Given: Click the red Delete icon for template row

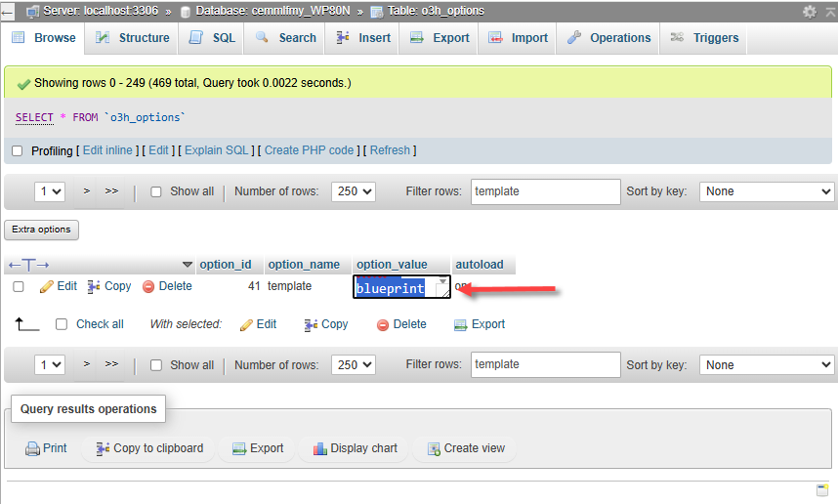Looking at the screenshot, I should point(148,287).
